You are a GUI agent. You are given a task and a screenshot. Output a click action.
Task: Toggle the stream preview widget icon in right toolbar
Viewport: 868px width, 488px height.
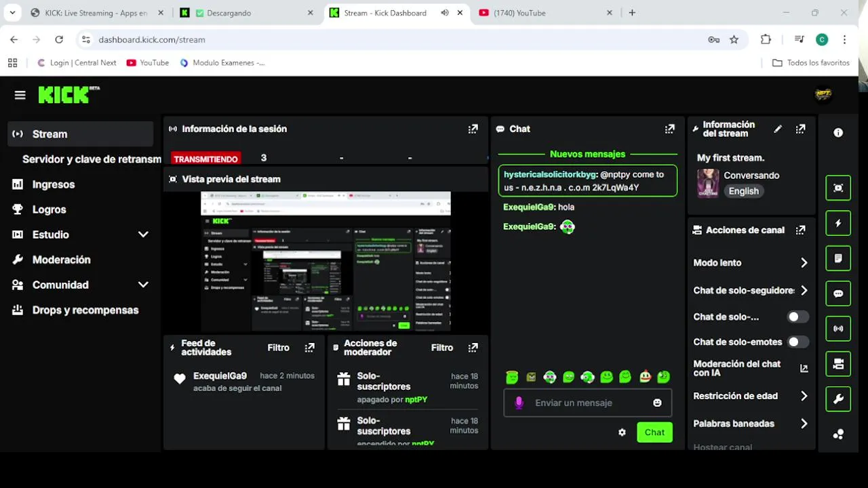pyautogui.click(x=838, y=188)
